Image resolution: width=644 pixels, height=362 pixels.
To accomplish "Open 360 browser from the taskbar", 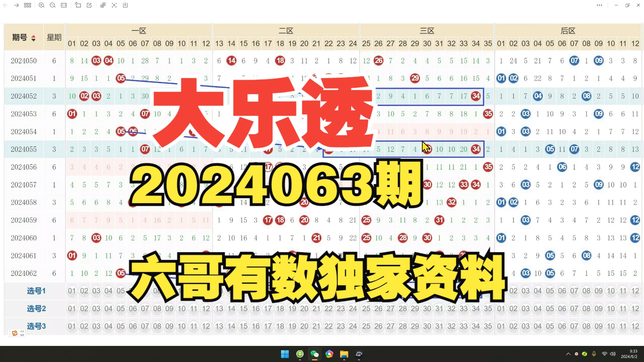I will (300, 354).
